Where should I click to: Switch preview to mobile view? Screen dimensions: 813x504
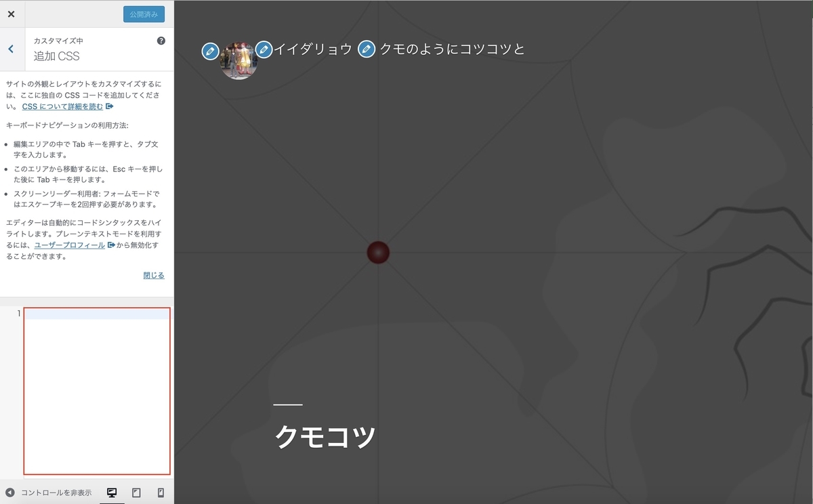coord(161,492)
